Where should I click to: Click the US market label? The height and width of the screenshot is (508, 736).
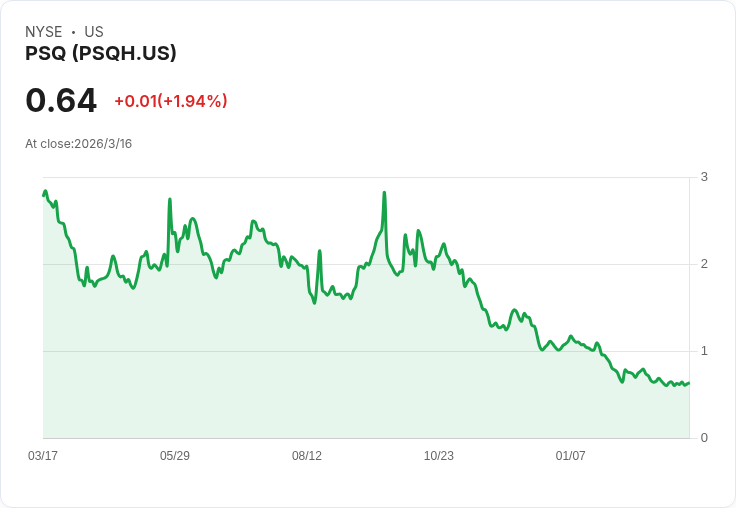[x=94, y=32]
